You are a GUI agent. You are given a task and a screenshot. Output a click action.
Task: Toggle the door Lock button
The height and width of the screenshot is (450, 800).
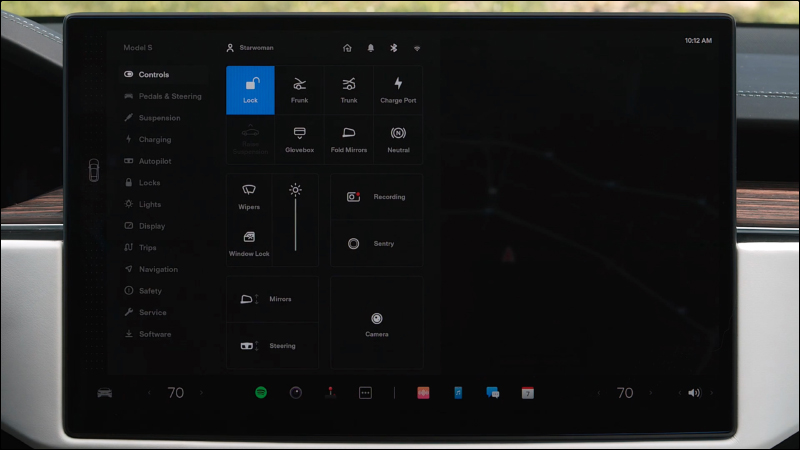250,90
